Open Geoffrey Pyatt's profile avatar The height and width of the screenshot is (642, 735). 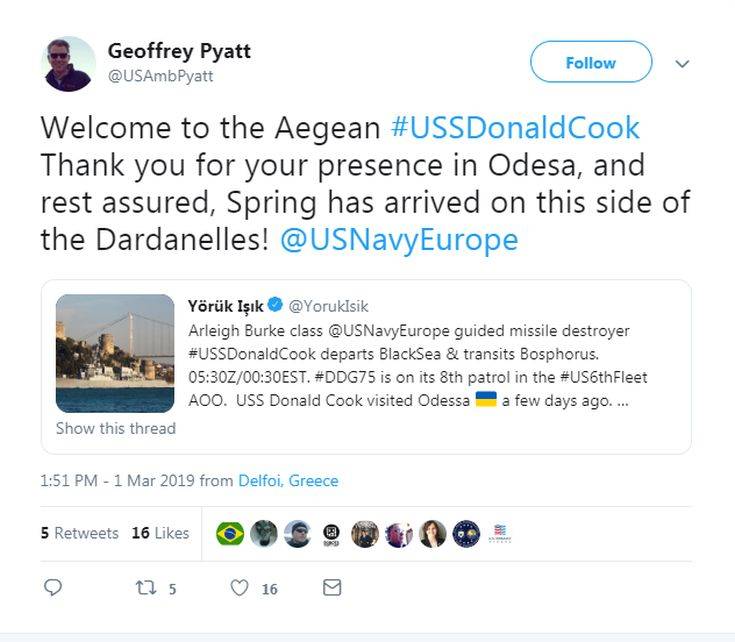(x=69, y=64)
